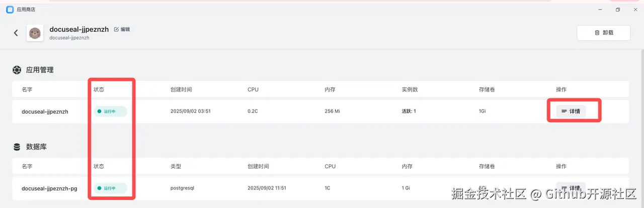Click the 1Gi storage volume value
Image resolution: width=644 pixels, height=208 pixels.
[x=483, y=112]
